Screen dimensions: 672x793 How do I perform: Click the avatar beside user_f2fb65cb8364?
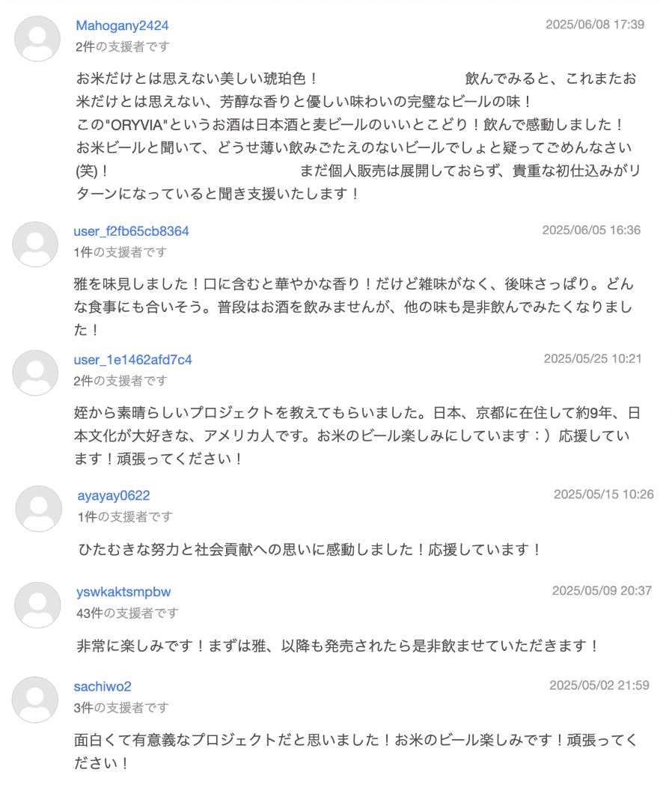tap(35, 244)
